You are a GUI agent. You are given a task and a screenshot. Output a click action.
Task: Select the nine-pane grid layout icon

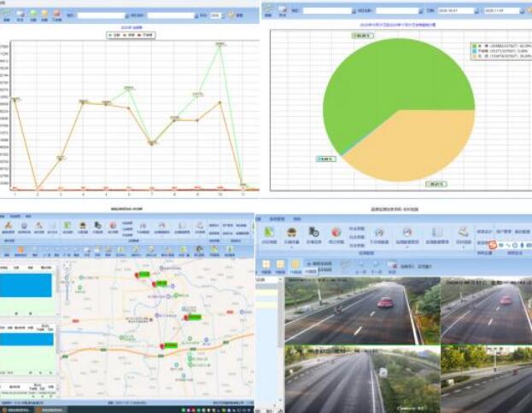click(295, 264)
